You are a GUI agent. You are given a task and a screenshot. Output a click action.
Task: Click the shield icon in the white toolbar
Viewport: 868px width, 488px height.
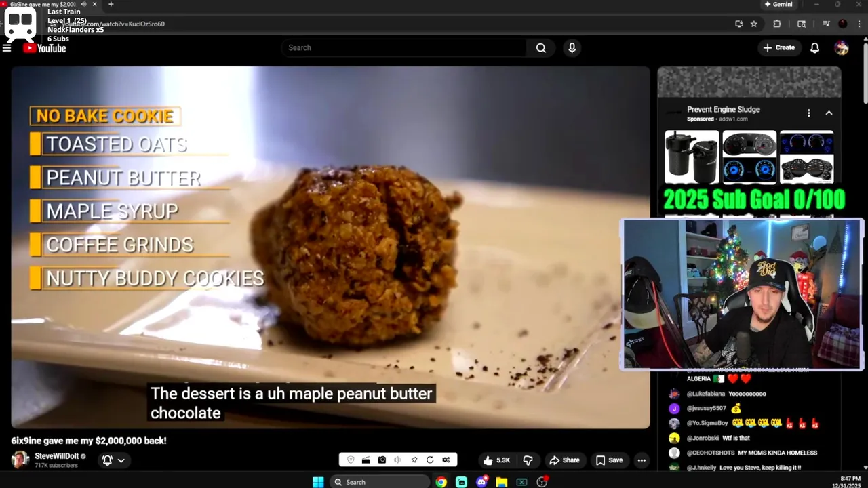click(351, 460)
